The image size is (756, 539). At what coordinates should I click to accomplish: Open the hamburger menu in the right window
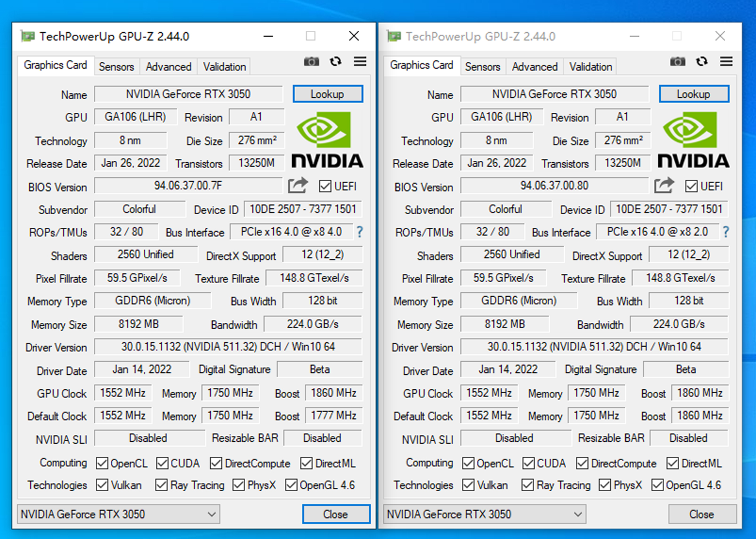(726, 61)
